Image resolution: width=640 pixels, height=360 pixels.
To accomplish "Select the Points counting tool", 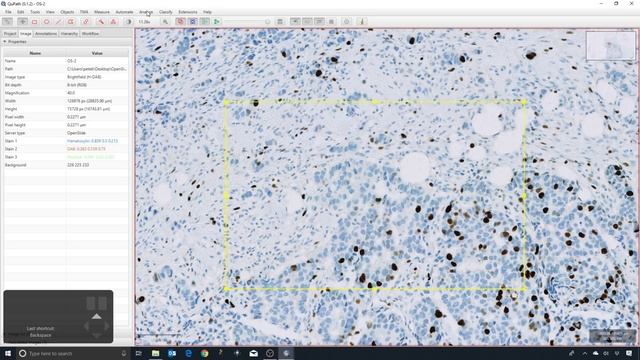I will tap(113, 22).
